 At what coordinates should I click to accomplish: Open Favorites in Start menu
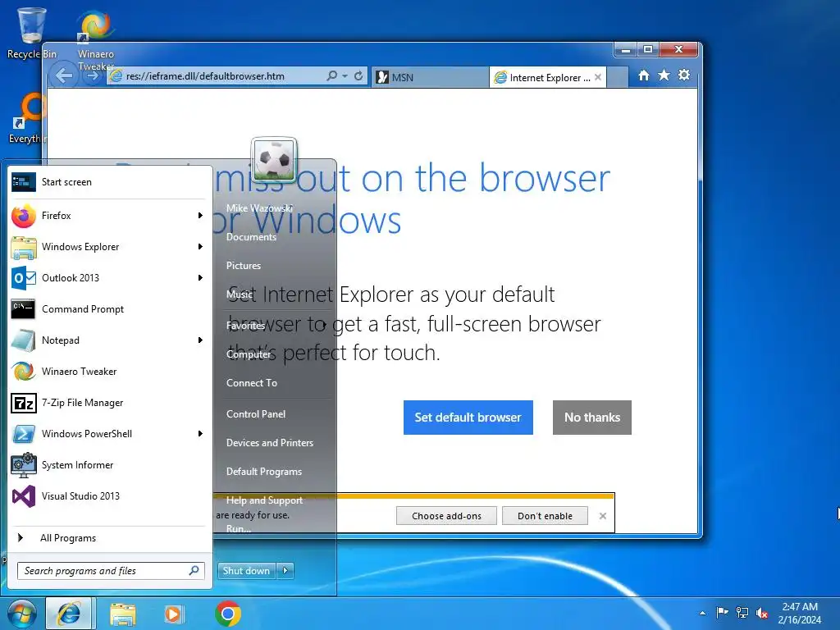pyautogui.click(x=245, y=325)
